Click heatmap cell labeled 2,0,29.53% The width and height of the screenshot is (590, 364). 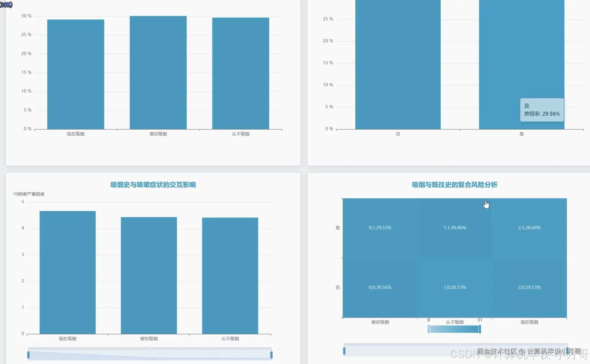(529, 287)
